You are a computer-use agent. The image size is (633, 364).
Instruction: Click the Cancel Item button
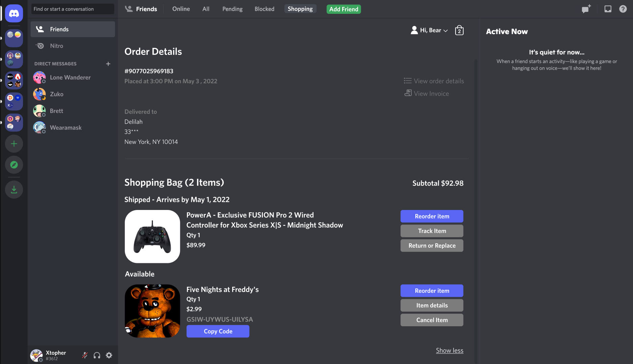[432, 320]
